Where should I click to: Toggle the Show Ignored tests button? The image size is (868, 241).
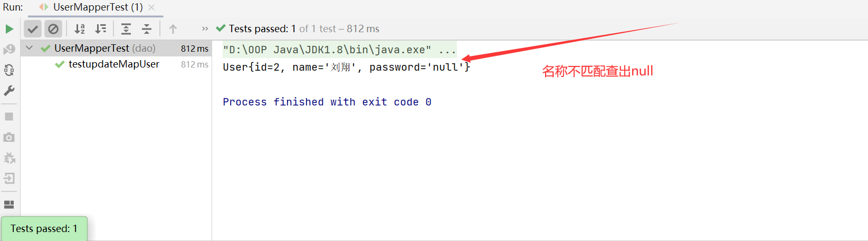[53, 29]
